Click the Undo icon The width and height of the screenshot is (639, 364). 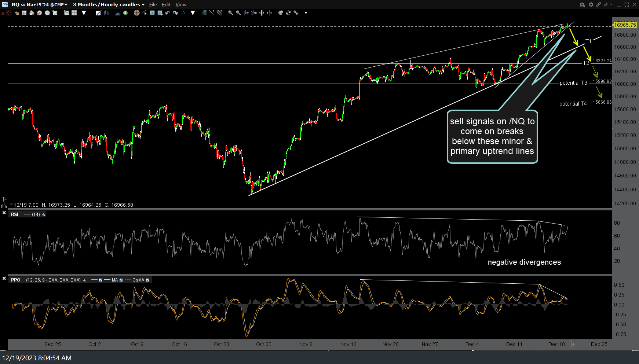(167, 13)
